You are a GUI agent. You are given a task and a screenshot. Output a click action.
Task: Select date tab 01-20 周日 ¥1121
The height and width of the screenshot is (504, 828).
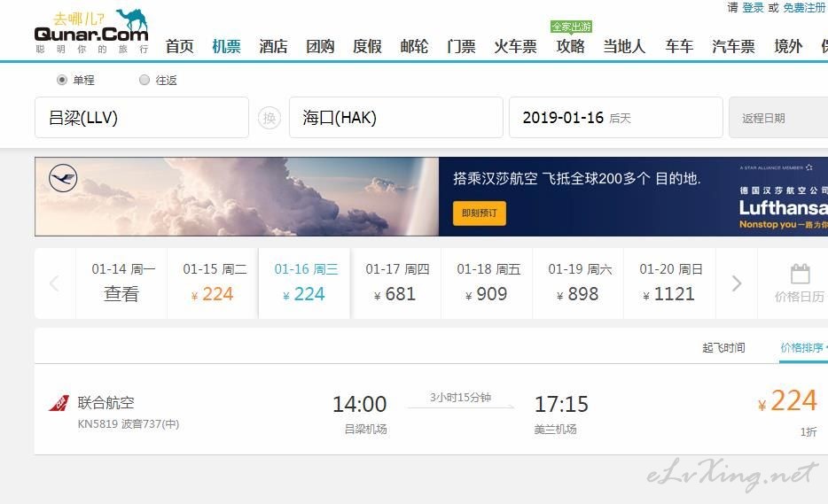[x=669, y=283]
